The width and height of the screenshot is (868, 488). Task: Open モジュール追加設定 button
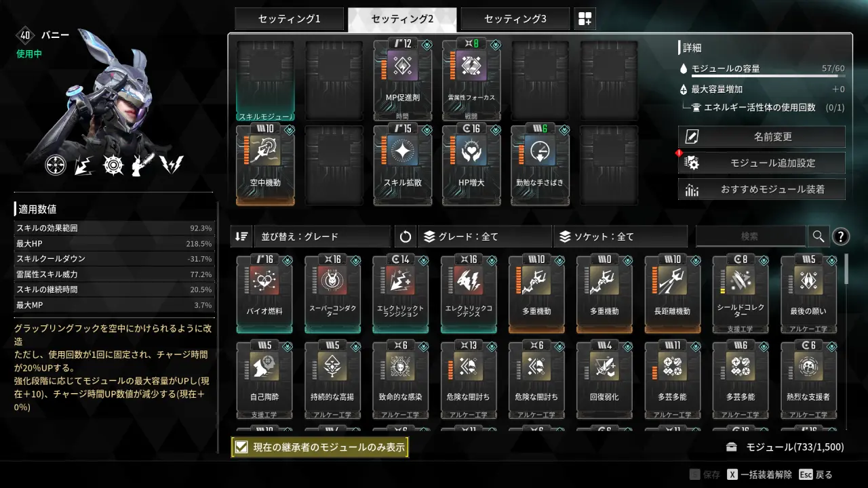click(762, 163)
